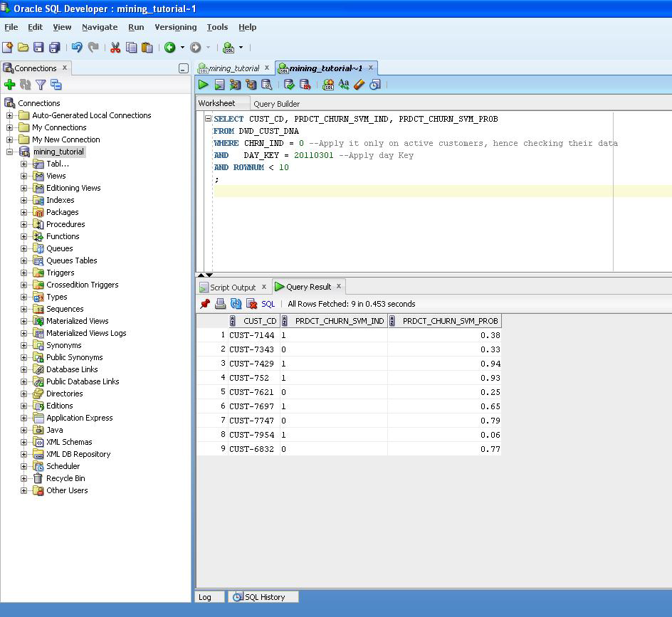Open the Versioning menu
Image resolution: width=672 pixels, height=617 pixels.
tap(175, 27)
